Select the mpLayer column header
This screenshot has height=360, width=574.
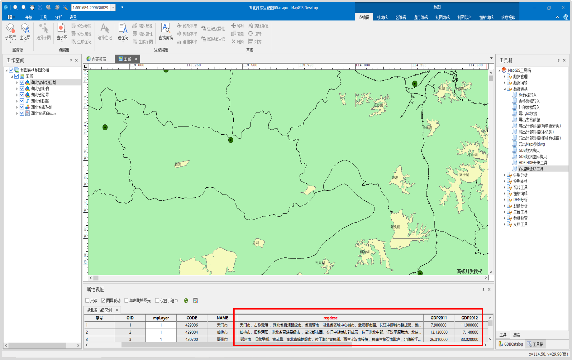tap(161, 318)
